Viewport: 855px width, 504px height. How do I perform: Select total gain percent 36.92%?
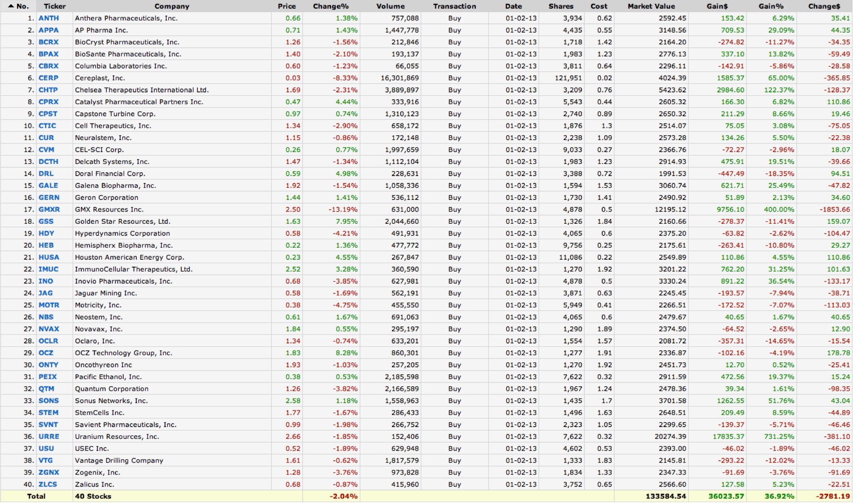780,497
